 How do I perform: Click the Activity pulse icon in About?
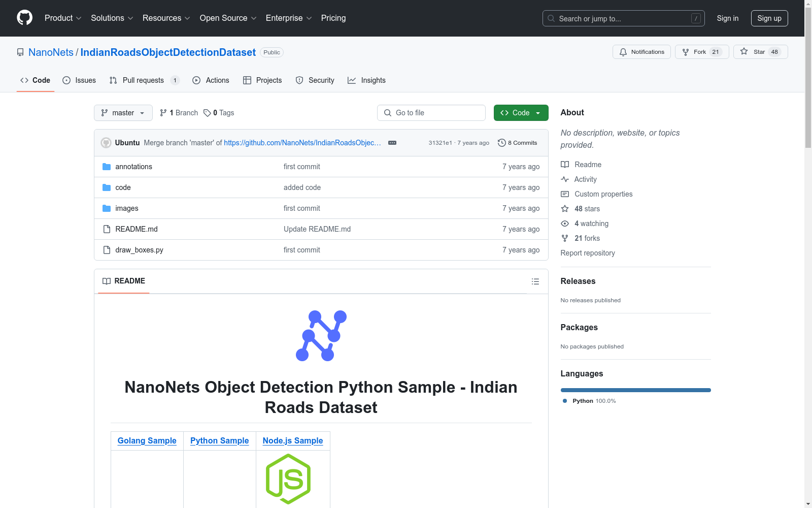565,179
